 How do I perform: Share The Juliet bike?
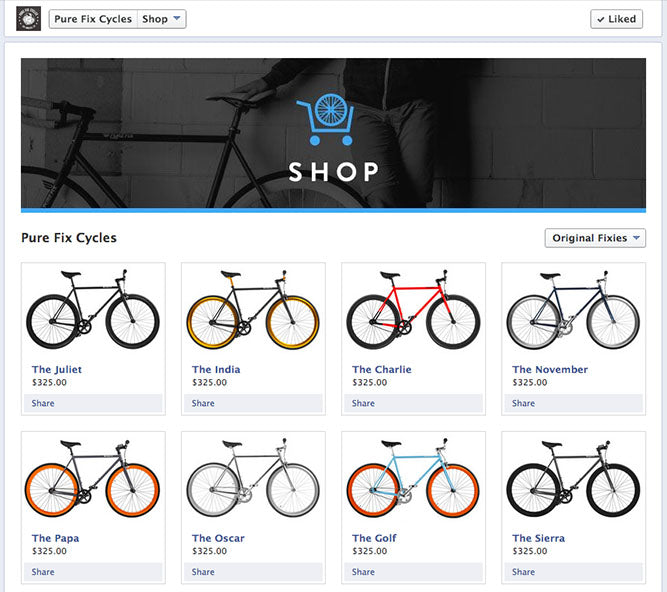click(43, 404)
